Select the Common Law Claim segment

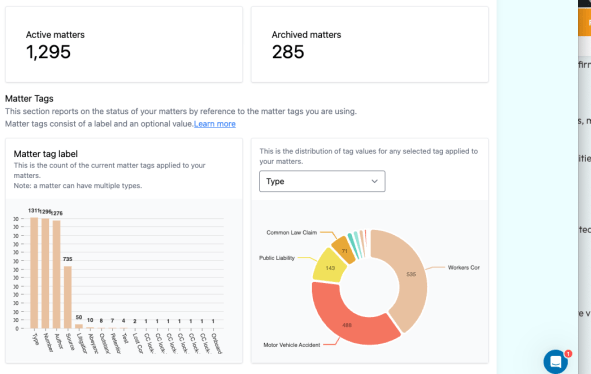click(x=344, y=250)
